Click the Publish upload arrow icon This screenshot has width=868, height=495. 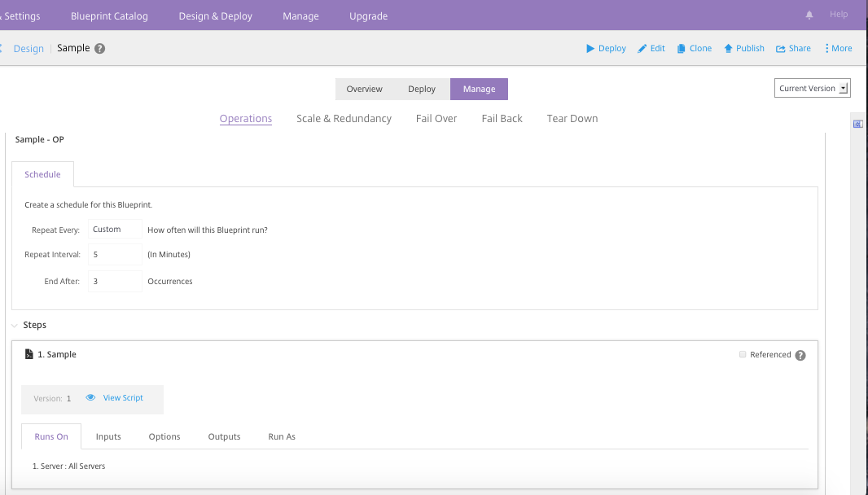728,49
